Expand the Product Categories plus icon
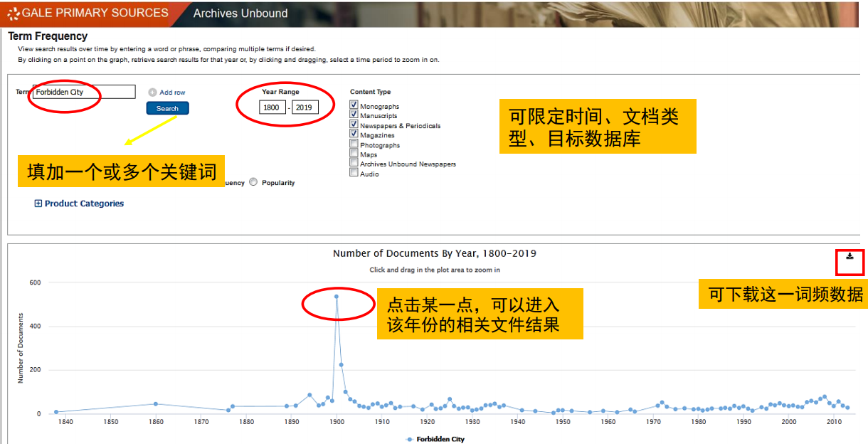The image size is (868, 444). pyautogui.click(x=38, y=203)
